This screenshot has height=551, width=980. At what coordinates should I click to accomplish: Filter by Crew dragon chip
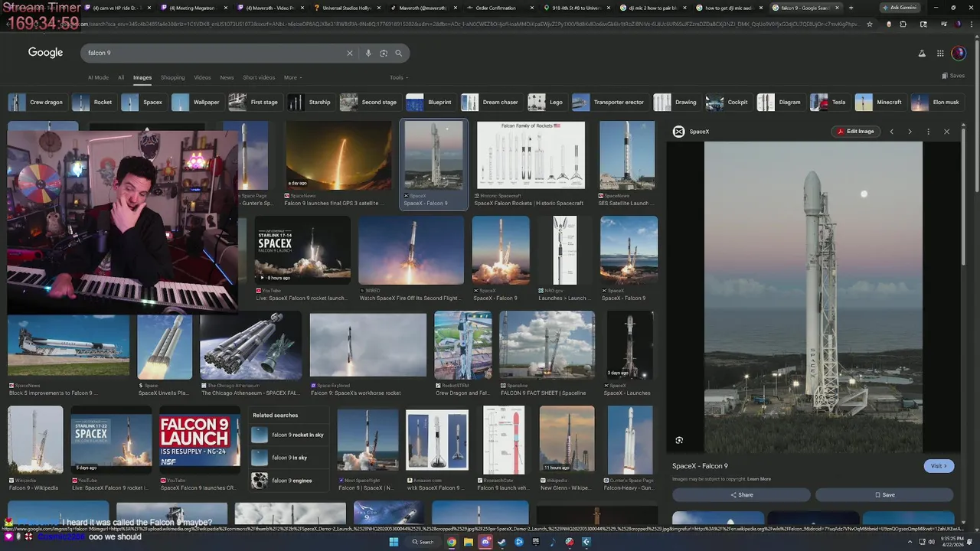pyautogui.click(x=37, y=102)
